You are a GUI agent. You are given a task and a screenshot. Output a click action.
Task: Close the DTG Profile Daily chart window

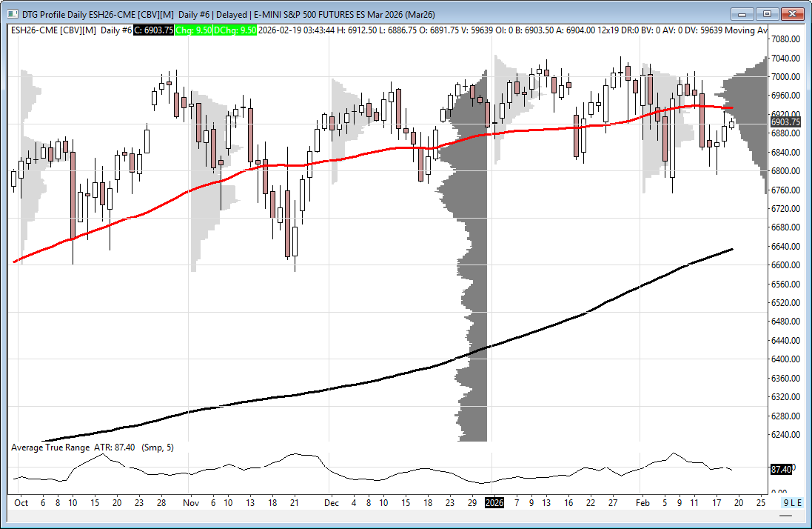click(793, 13)
